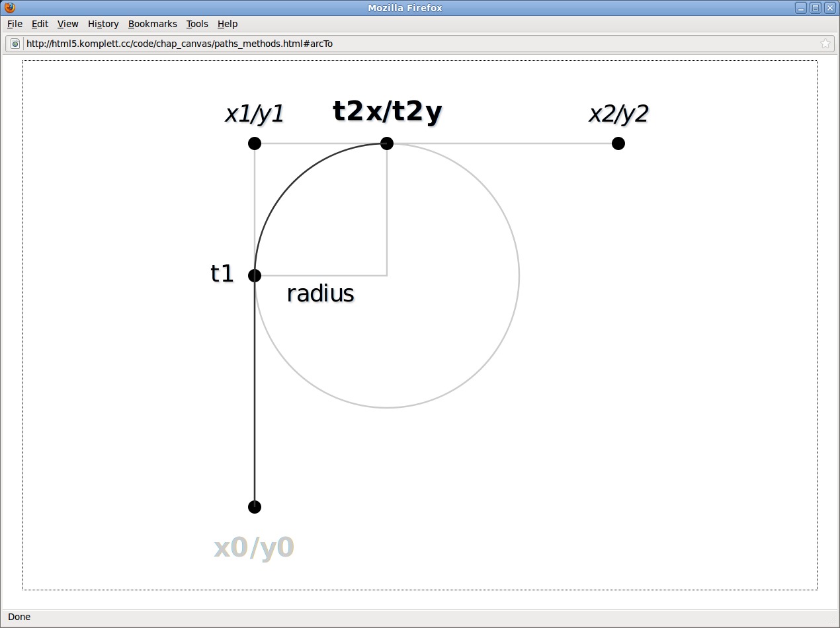
Task: Expand the History menu
Action: click(103, 24)
